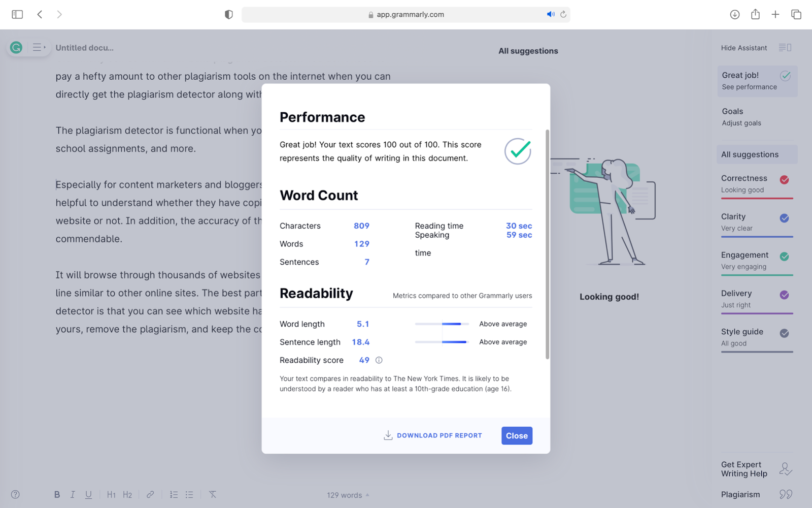Open Great job See performance card
Viewport: 812px width, 508px height.
click(757, 81)
